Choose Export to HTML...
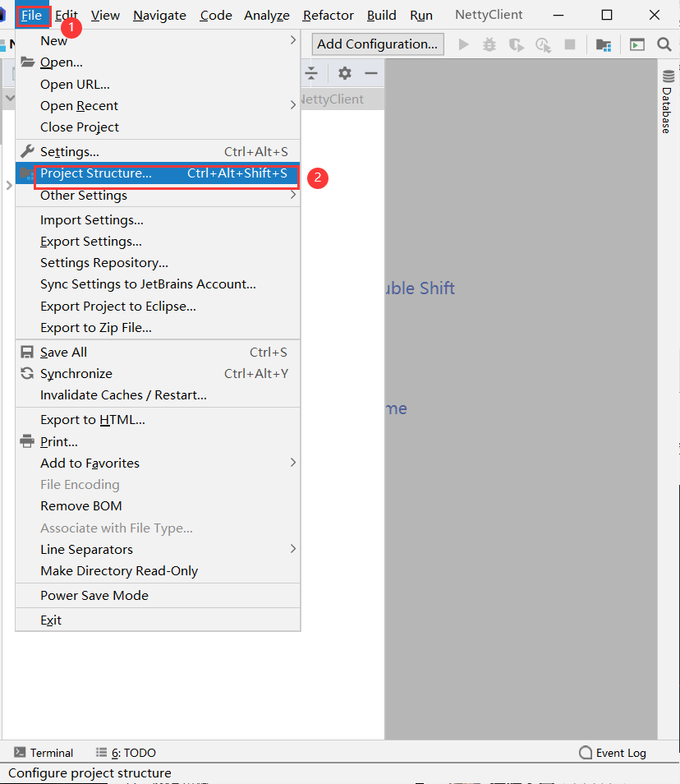 point(158,419)
